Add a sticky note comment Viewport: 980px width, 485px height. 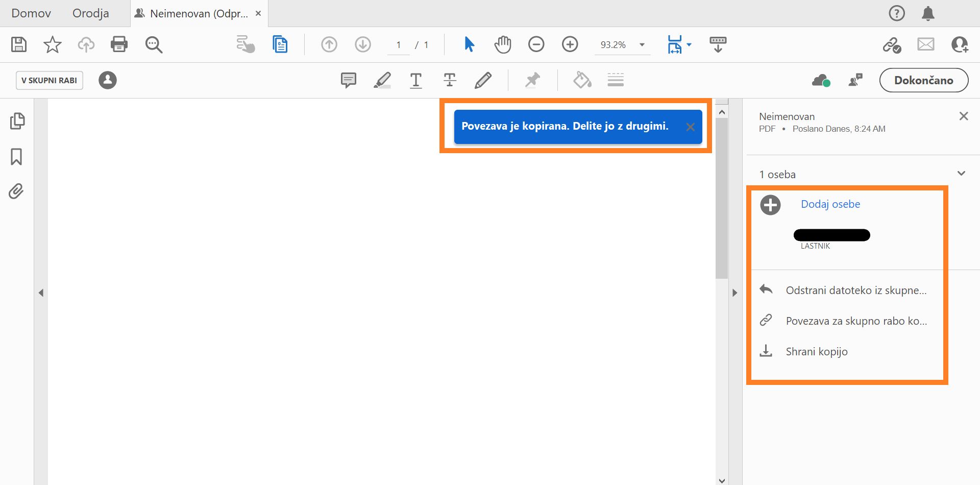tap(349, 80)
